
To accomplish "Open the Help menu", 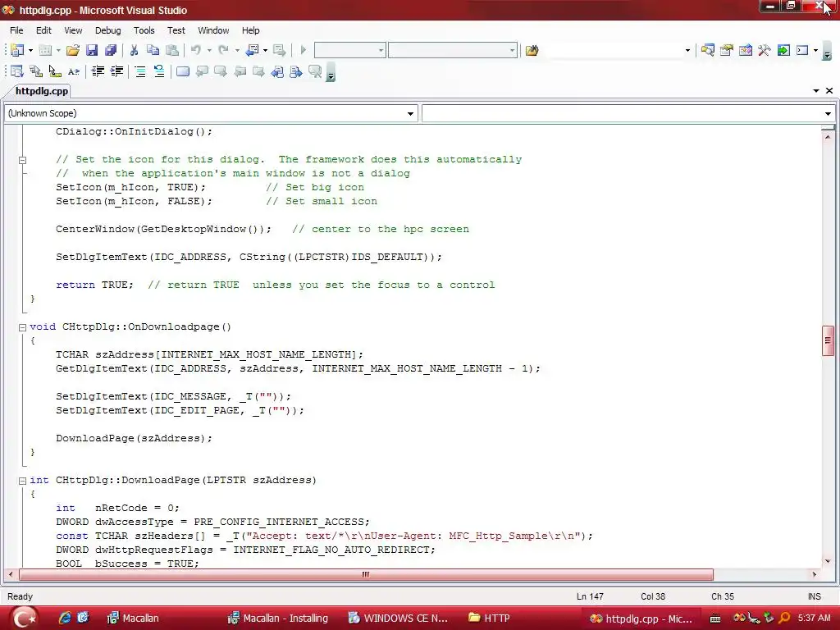I will point(250,30).
